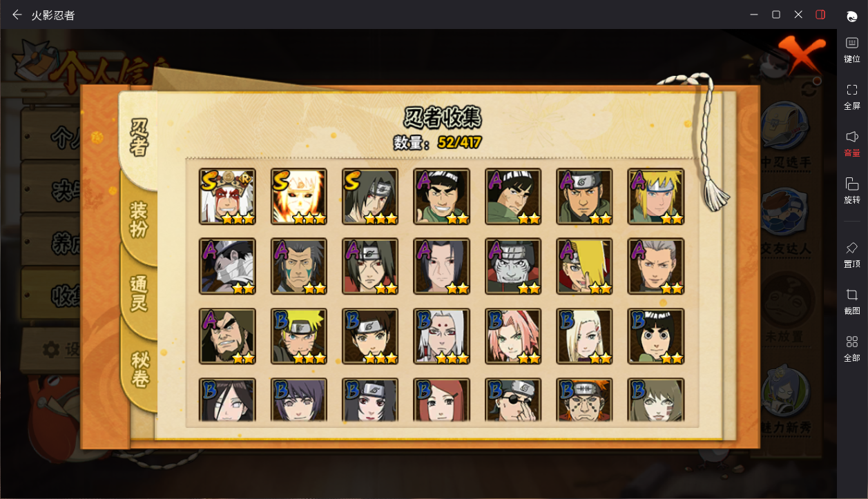Switch to the 装扮 tab
The height and width of the screenshot is (499, 868).
click(139, 220)
